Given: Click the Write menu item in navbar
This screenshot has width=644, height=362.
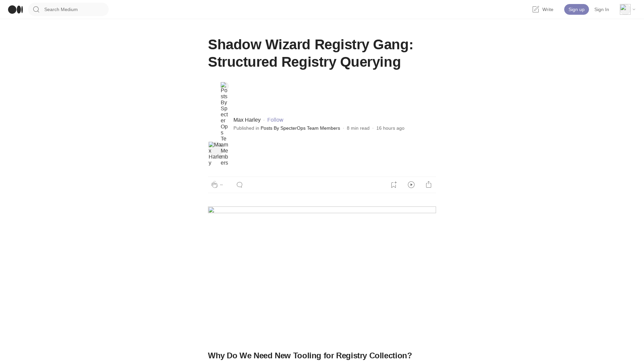Looking at the screenshot, I should click(x=543, y=9).
